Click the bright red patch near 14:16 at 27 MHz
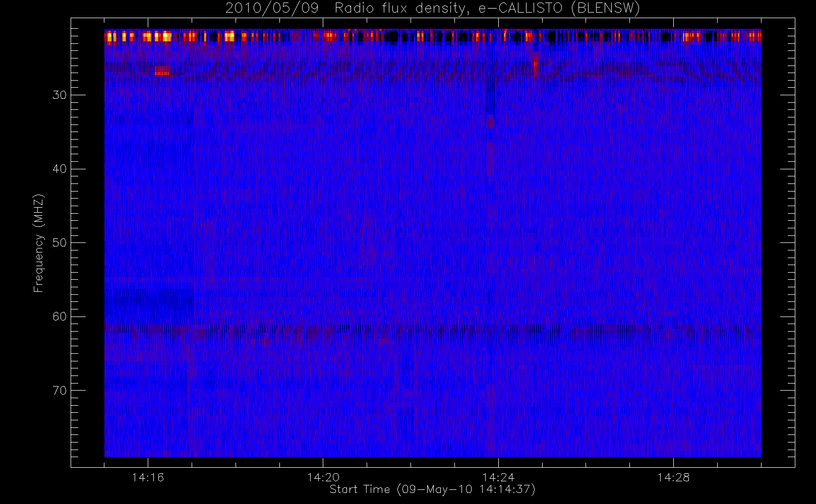The width and height of the screenshot is (816, 504). (162, 71)
